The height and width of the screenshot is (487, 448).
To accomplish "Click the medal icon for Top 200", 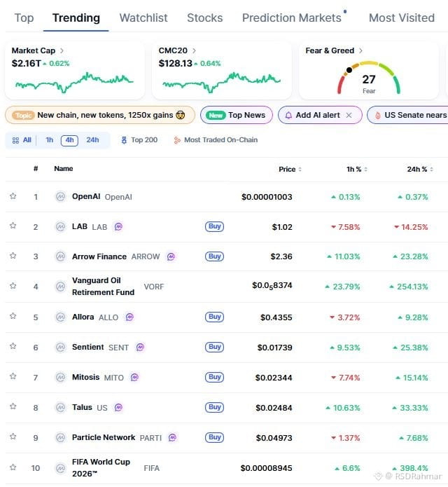I will click(124, 140).
